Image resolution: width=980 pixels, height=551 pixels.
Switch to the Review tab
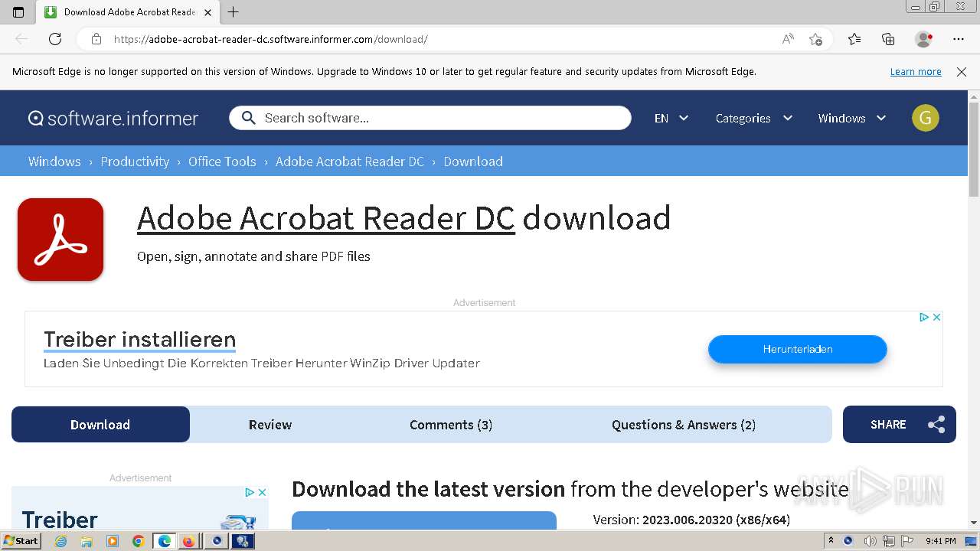[270, 425]
